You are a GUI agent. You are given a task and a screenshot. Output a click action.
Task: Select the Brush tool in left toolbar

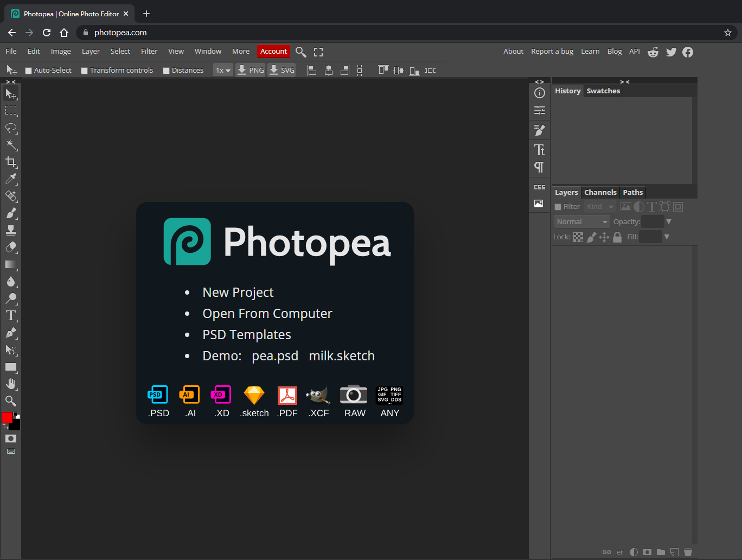tap(11, 213)
